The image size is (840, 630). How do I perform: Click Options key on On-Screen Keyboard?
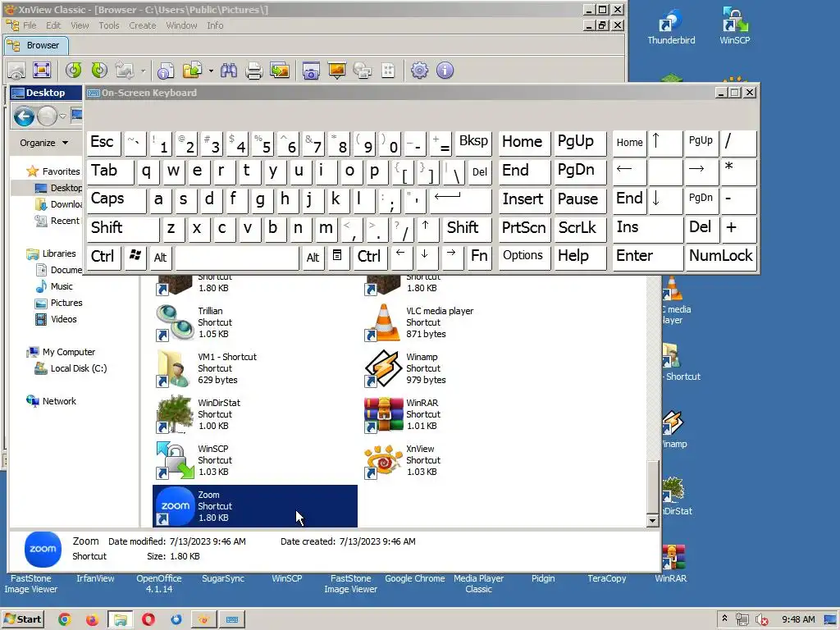pyautogui.click(x=524, y=257)
